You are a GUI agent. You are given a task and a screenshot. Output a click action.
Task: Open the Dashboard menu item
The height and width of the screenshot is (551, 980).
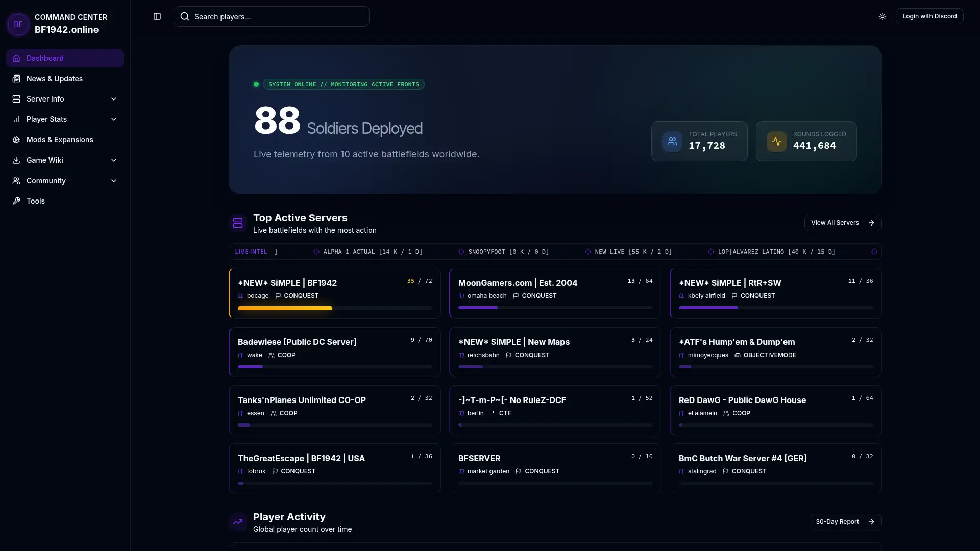click(65, 58)
